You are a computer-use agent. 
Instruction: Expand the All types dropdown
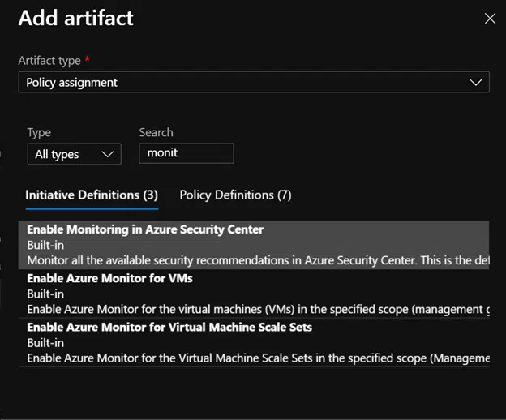pyautogui.click(x=75, y=154)
